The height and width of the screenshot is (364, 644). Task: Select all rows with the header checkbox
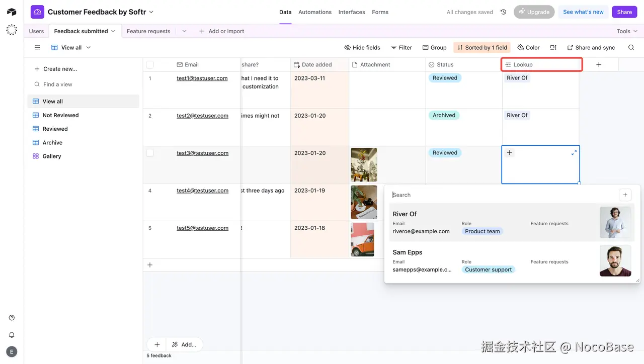149,64
